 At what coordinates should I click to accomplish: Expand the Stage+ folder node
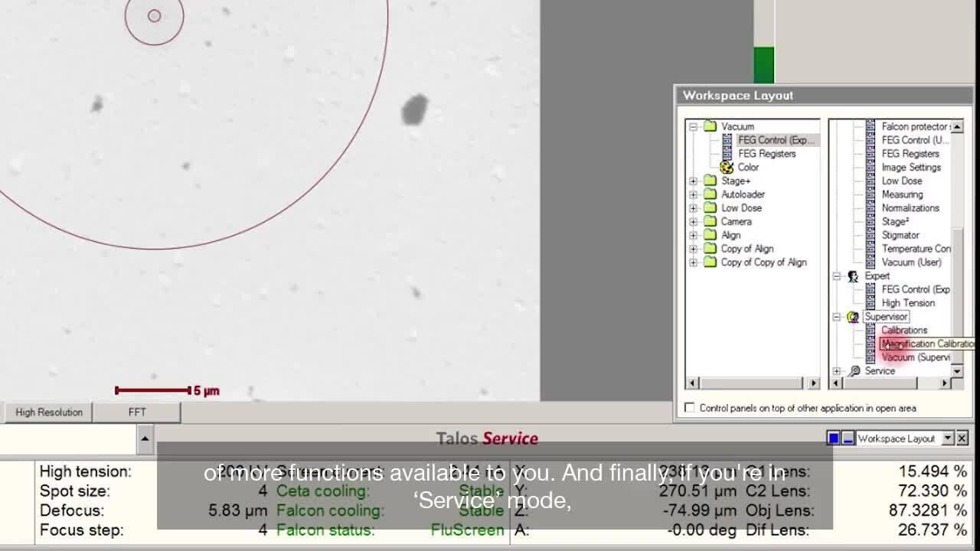[x=694, y=181]
